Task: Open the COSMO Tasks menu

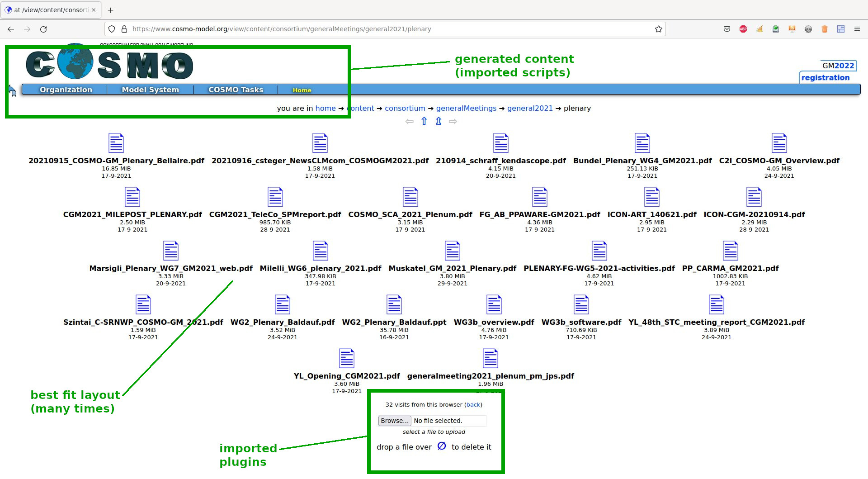Action: (236, 90)
